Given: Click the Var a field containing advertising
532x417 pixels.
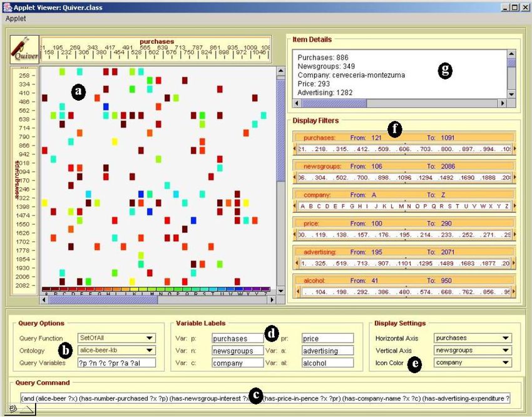Looking at the screenshot, I should pos(328,351).
